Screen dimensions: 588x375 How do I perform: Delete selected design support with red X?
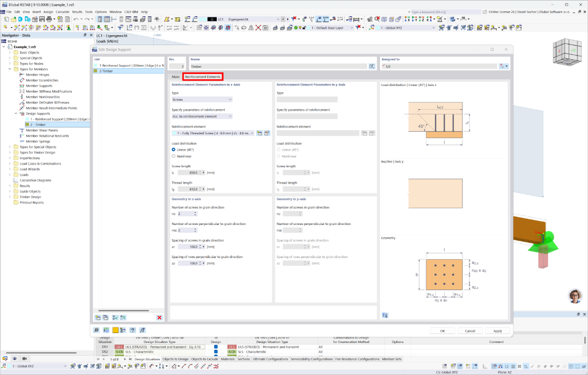pyautogui.click(x=160, y=317)
